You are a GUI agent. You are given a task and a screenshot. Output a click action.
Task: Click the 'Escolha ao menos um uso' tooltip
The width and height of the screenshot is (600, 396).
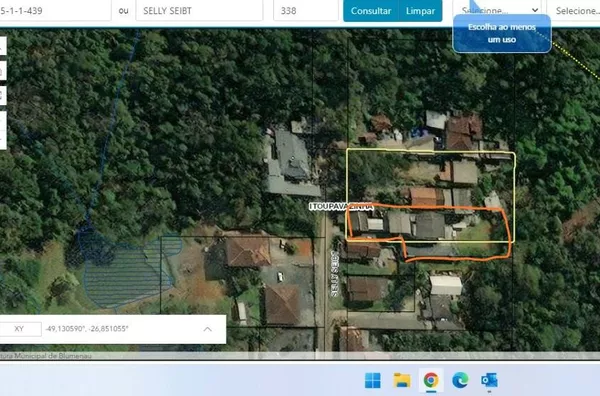click(502, 33)
